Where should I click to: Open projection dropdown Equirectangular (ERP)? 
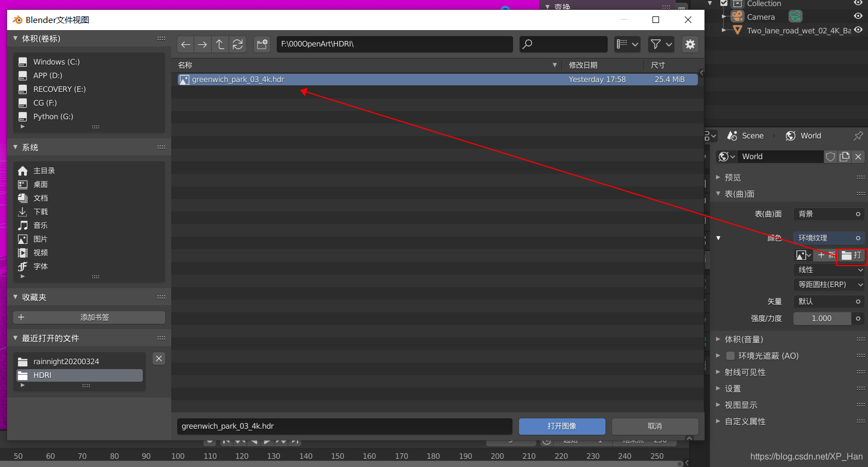tap(829, 284)
